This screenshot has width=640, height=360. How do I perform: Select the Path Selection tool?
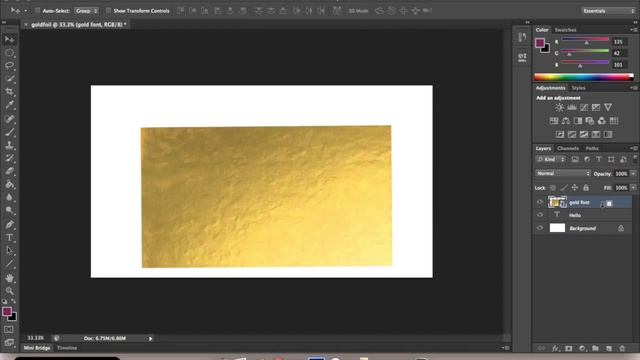pyautogui.click(x=10, y=251)
